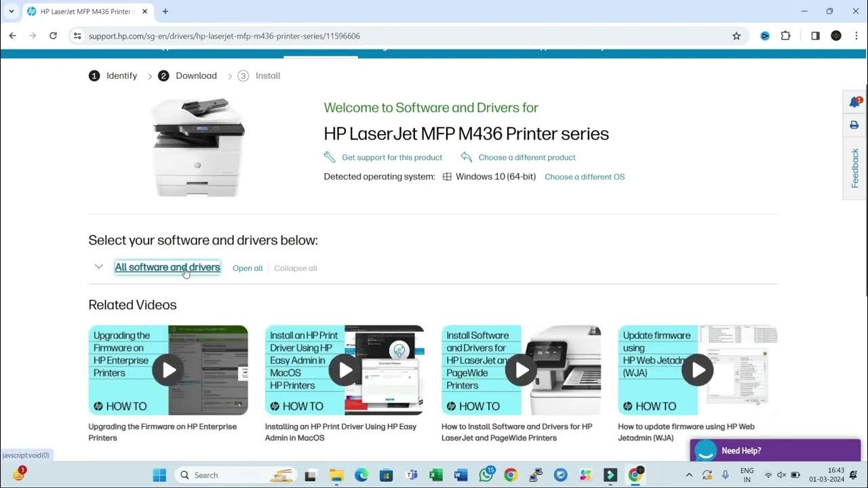Click the print icon on right sidebar
This screenshot has height=488, width=868.
point(854,125)
